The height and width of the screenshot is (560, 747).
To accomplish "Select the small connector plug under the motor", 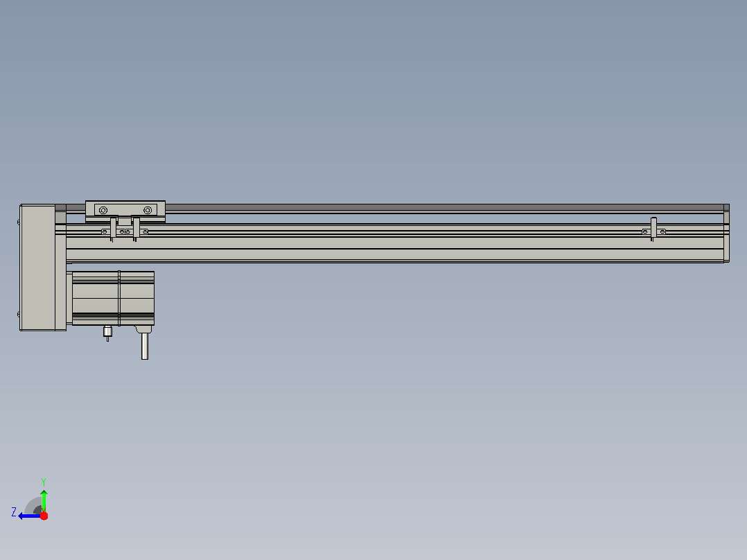I will pos(107,333).
